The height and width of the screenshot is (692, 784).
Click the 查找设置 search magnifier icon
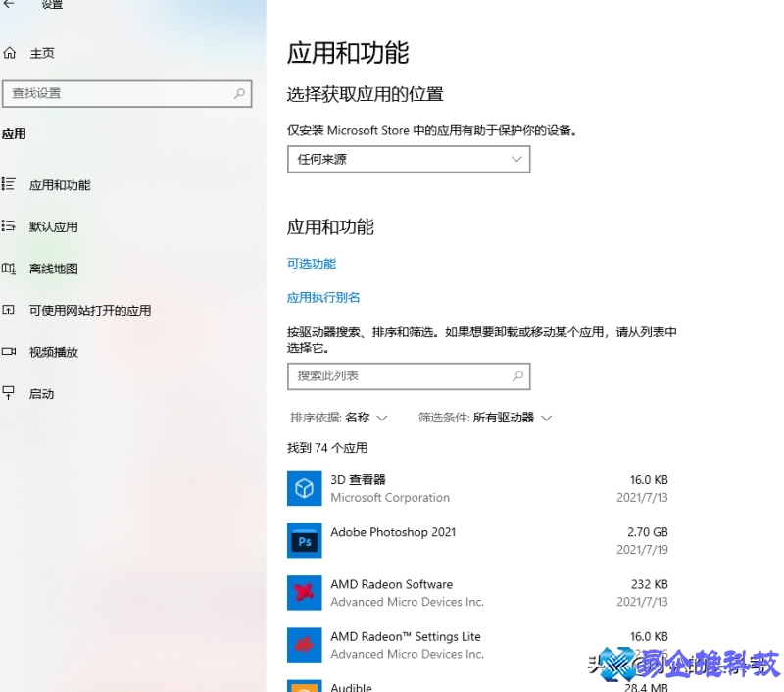[239, 93]
